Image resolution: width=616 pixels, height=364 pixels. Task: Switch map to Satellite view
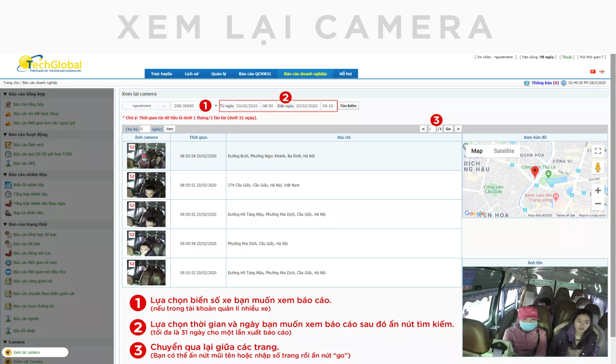coord(504,151)
